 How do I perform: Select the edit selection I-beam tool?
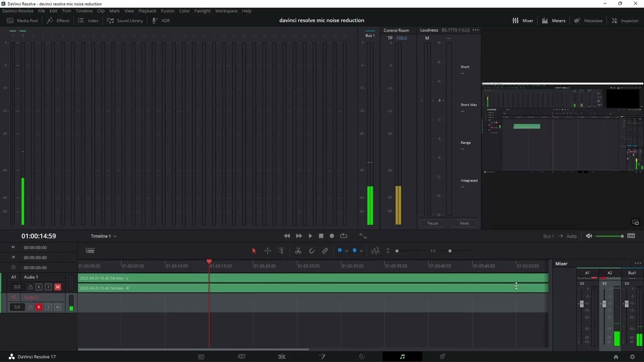(x=281, y=250)
